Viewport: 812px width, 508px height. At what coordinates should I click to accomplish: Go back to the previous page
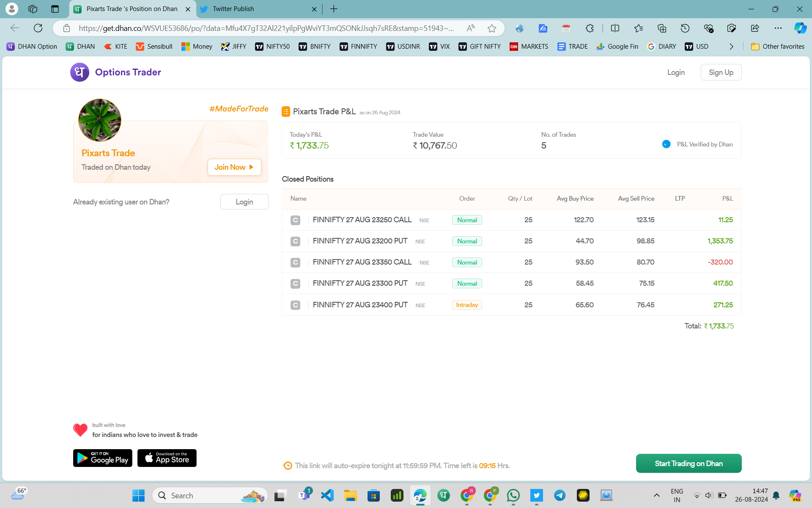pyautogui.click(x=15, y=28)
